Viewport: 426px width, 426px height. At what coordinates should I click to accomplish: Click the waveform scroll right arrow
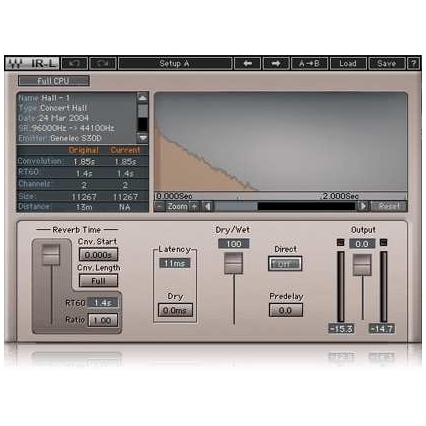pyautogui.click(x=362, y=206)
